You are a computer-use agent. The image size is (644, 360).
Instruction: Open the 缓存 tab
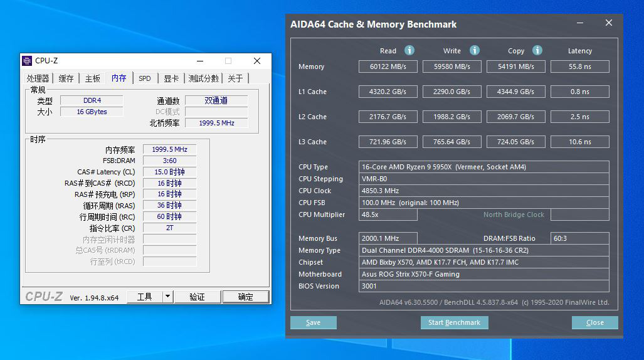point(66,78)
